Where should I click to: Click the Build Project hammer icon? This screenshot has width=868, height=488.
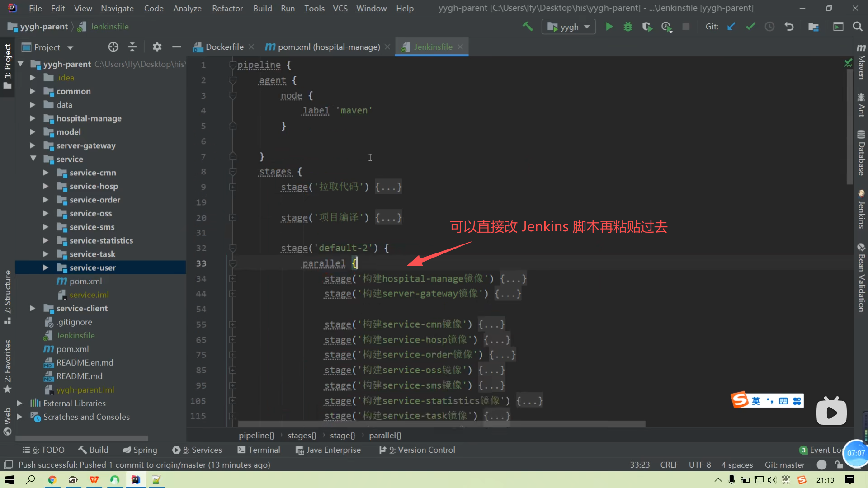[528, 27]
